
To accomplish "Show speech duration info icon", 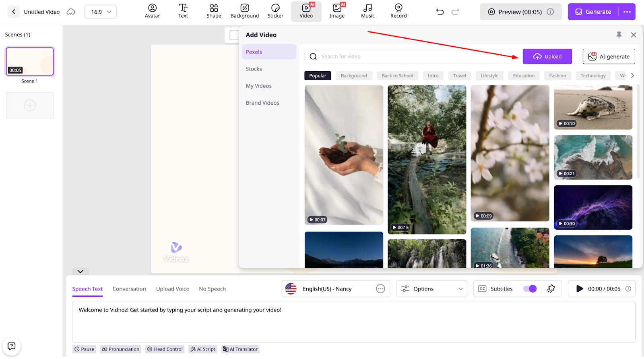I will point(628,288).
